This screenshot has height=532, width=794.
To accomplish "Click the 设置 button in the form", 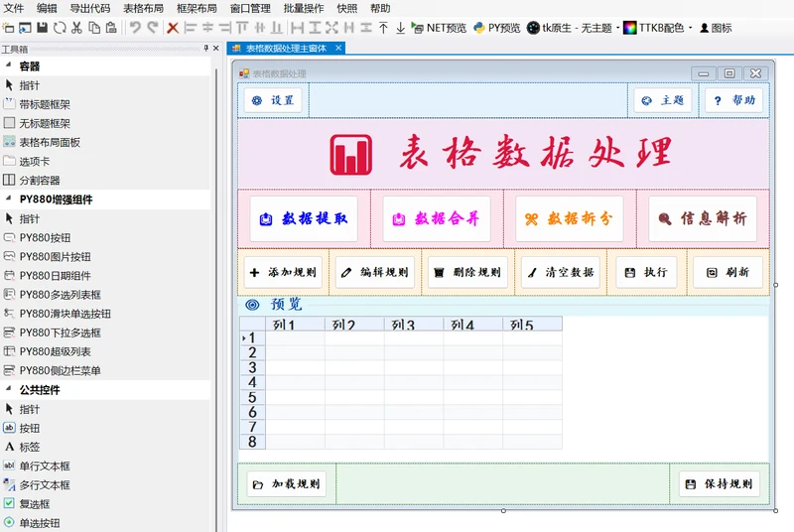I will 273,100.
